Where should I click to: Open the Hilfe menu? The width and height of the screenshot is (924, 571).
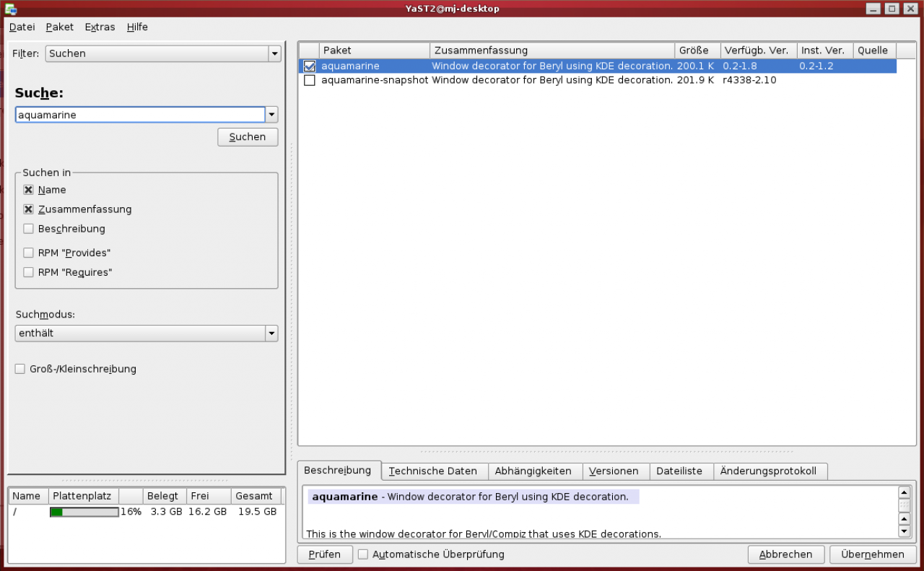pyautogui.click(x=137, y=27)
